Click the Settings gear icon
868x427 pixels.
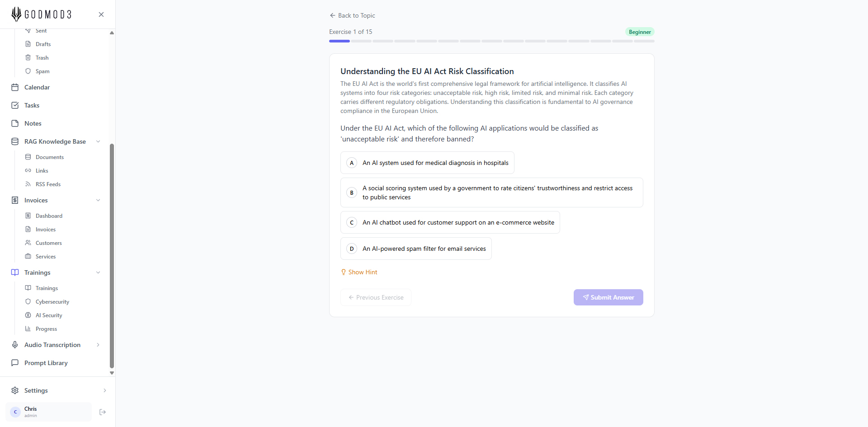coord(15,390)
